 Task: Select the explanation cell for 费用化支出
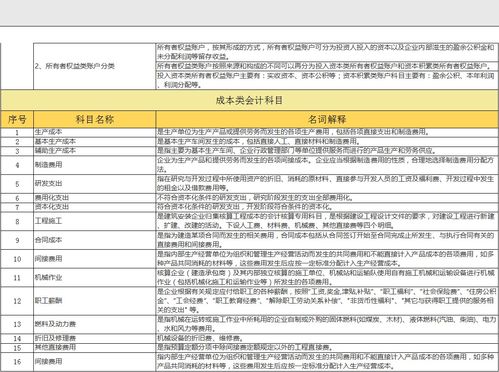tap(327, 198)
